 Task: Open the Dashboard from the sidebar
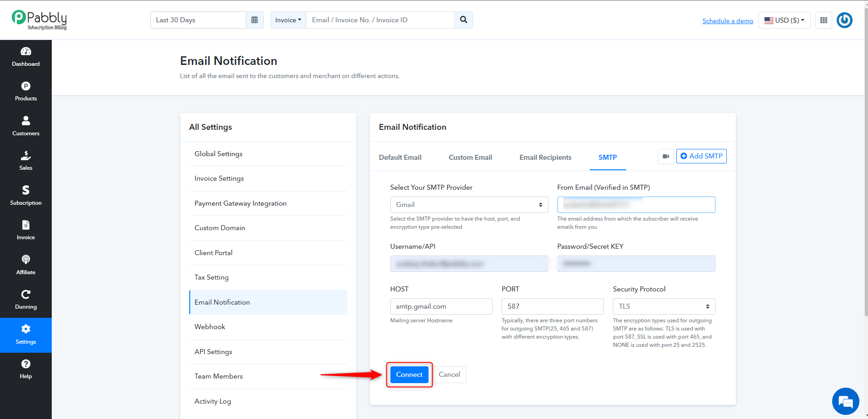[x=26, y=57]
